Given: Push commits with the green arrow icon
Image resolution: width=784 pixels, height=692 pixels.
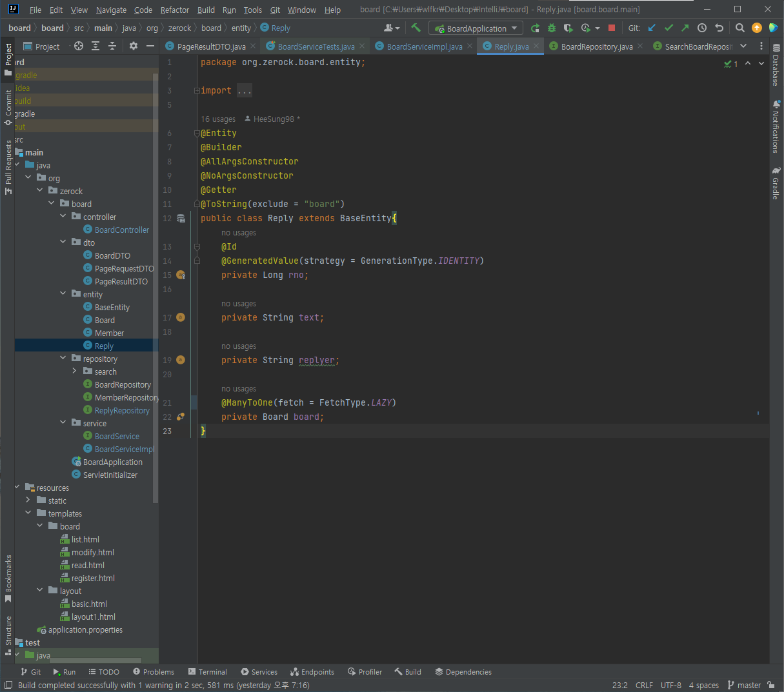Looking at the screenshot, I should [685, 28].
